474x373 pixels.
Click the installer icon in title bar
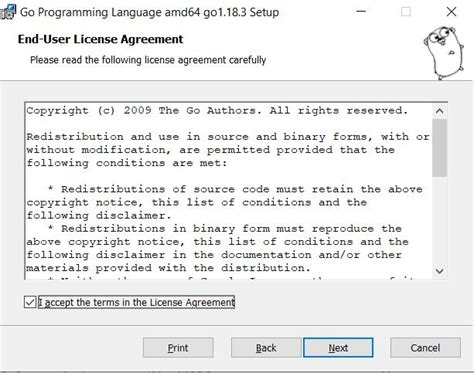pos(8,12)
